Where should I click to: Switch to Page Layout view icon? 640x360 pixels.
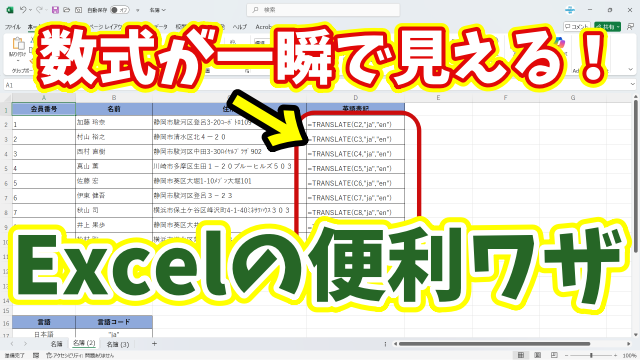pos(538,355)
